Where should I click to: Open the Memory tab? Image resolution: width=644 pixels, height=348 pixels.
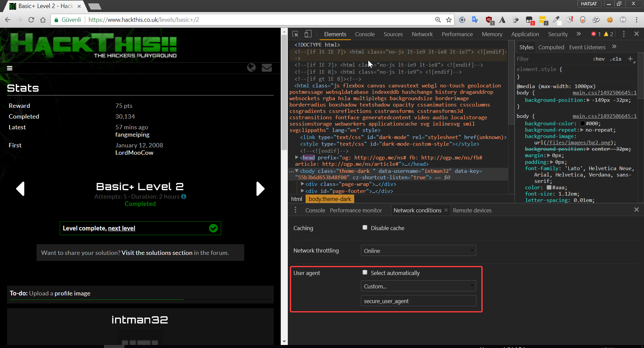point(492,34)
